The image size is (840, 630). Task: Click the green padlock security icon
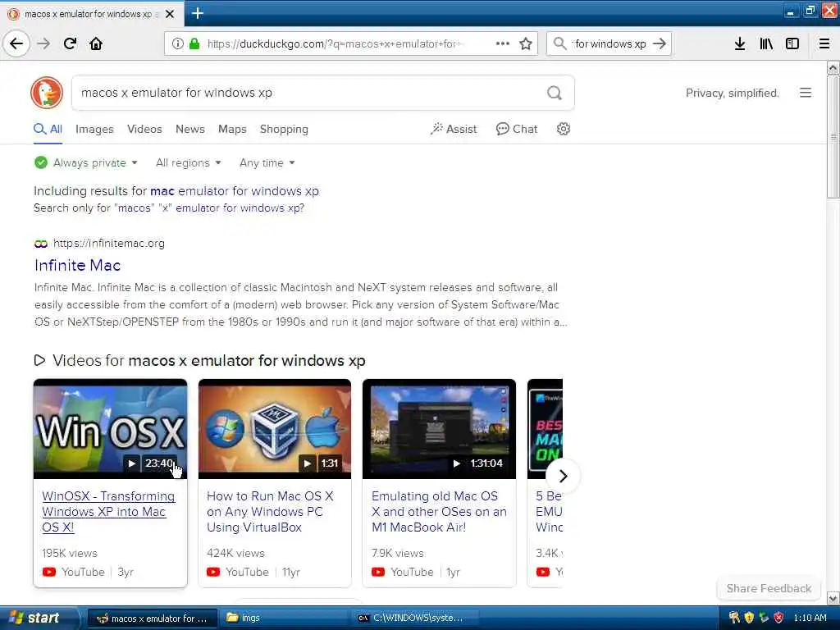(x=194, y=43)
